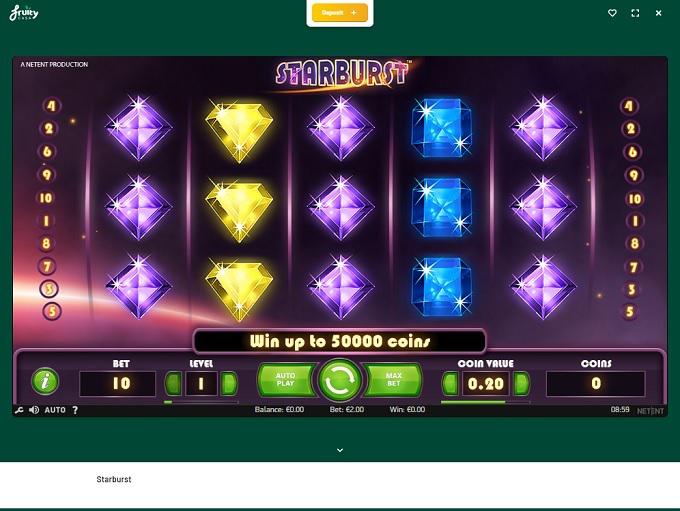The width and height of the screenshot is (680, 511).
Task: Click the yellow Deposit button
Action: (x=340, y=13)
